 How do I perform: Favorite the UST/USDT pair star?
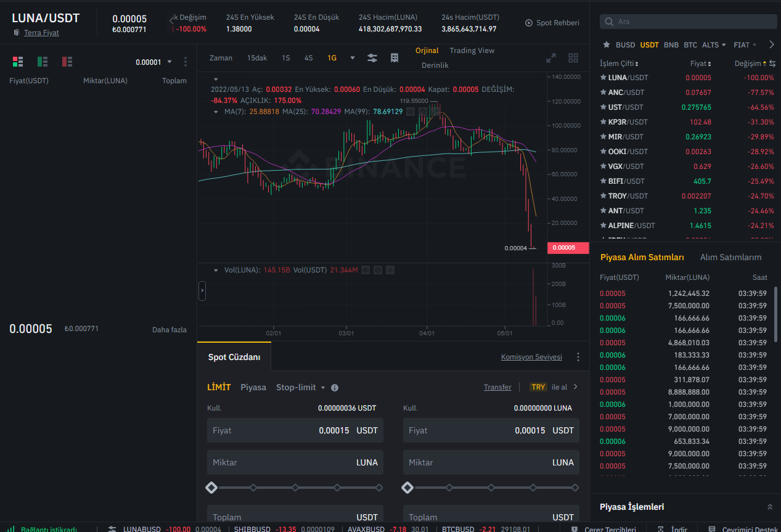603,107
